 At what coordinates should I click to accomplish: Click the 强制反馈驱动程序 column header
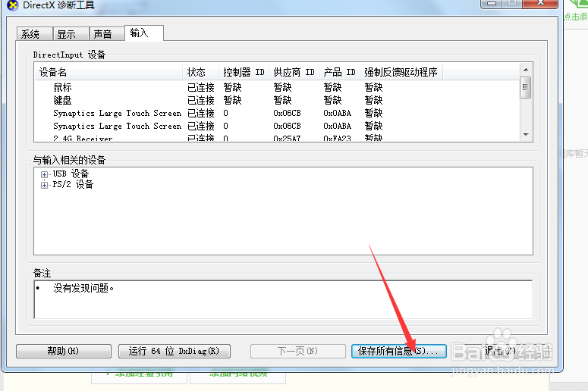click(x=401, y=72)
